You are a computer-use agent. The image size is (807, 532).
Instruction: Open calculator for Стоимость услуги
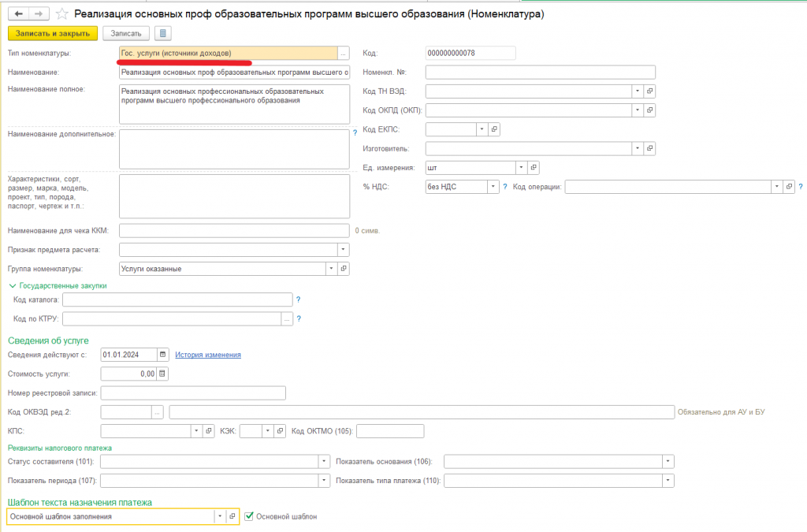(162, 374)
